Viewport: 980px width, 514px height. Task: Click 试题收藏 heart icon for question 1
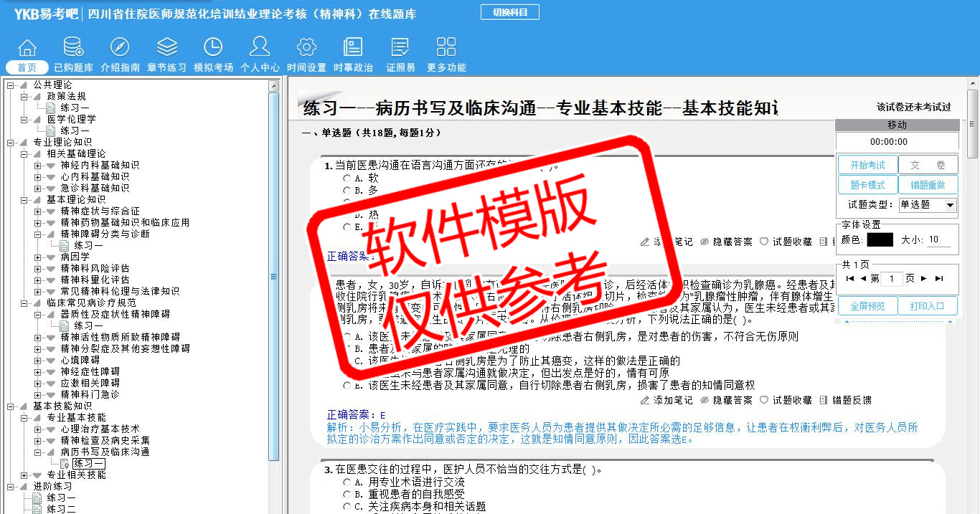tap(764, 242)
